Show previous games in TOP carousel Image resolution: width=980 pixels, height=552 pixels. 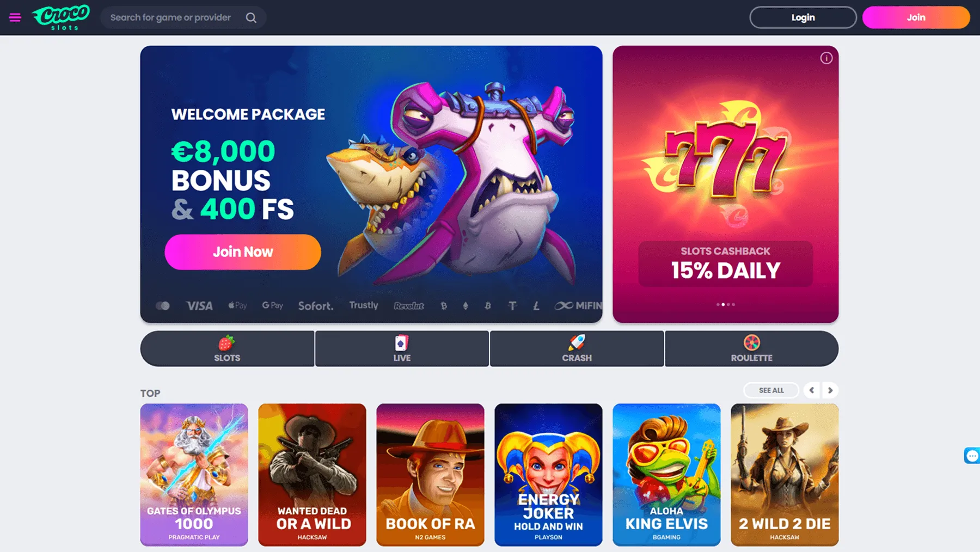(811, 390)
